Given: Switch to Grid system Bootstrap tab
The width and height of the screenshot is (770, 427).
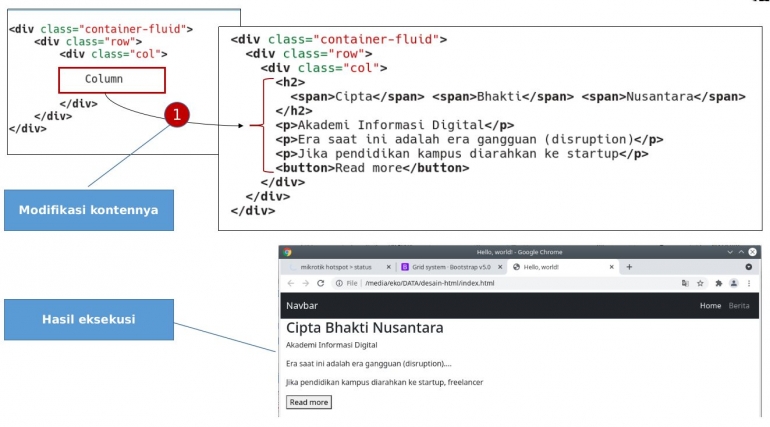Looking at the screenshot, I should [446, 267].
